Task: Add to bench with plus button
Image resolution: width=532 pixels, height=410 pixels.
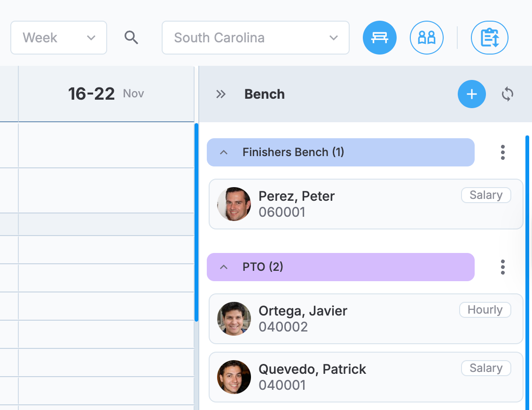Action: [x=471, y=94]
